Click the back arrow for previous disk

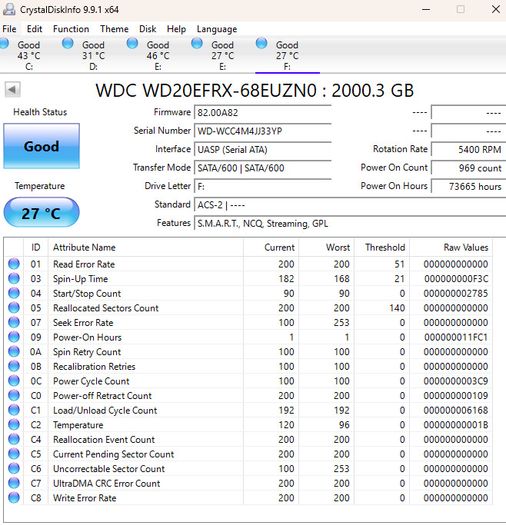tap(12, 89)
